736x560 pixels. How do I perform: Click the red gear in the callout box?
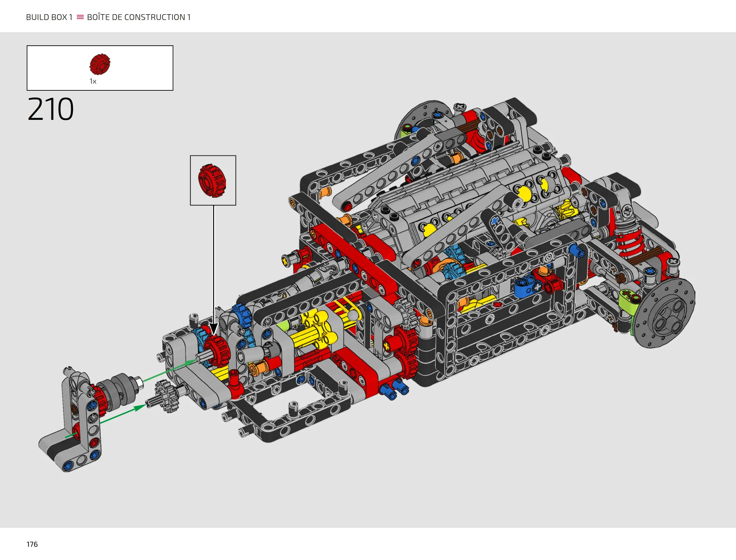pyautogui.click(x=212, y=180)
